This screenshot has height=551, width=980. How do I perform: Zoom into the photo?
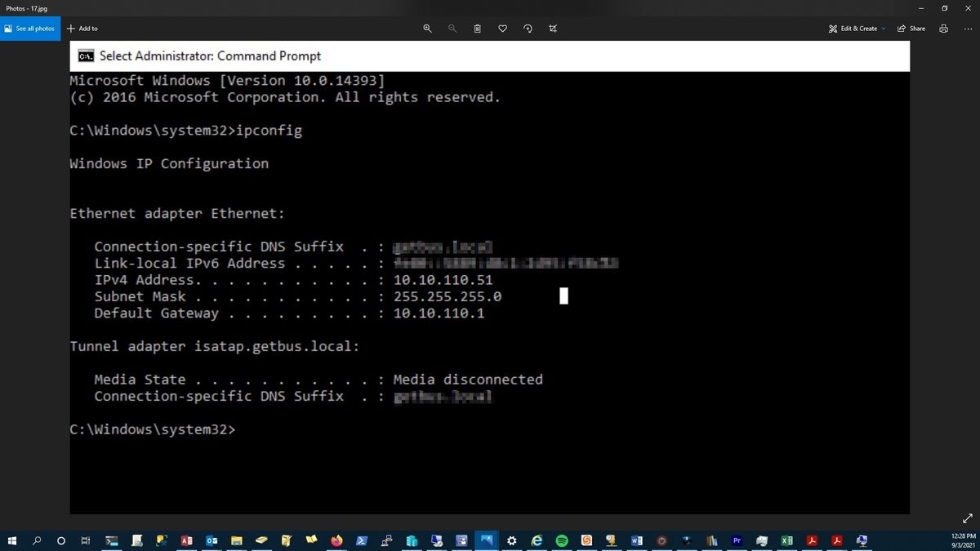[427, 29]
